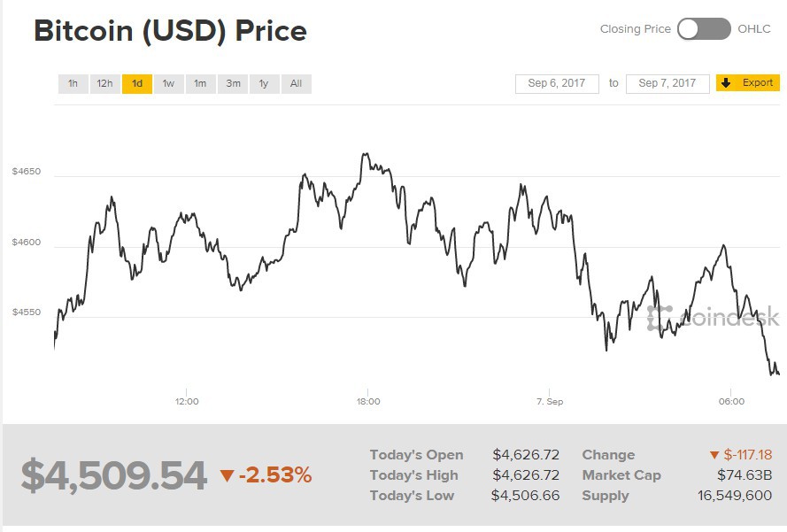Click Today's Open value $4,626.72
The width and height of the screenshot is (787, 532).
[527, 454]
